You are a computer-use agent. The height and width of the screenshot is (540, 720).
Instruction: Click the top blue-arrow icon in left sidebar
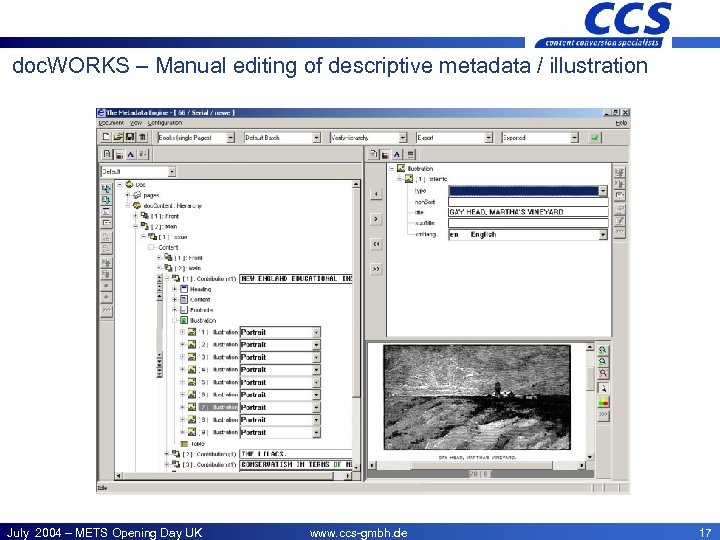click(x=106, y=188)
